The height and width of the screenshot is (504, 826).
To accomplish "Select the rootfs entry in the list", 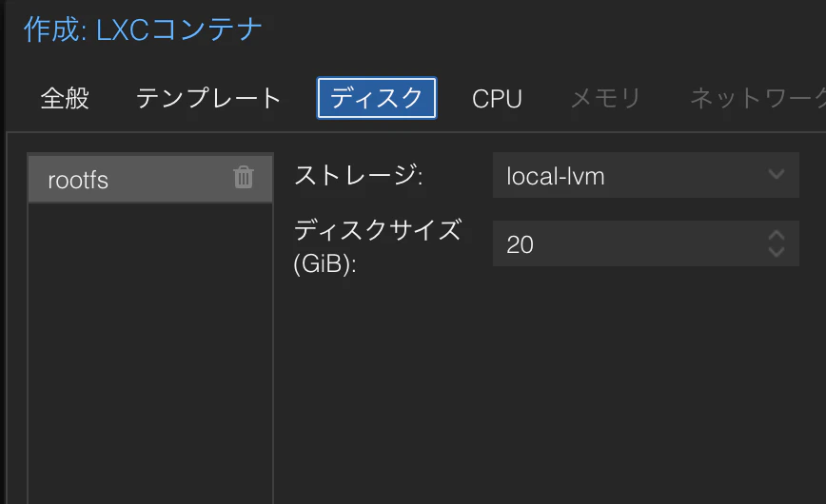I will pos(150,179).
